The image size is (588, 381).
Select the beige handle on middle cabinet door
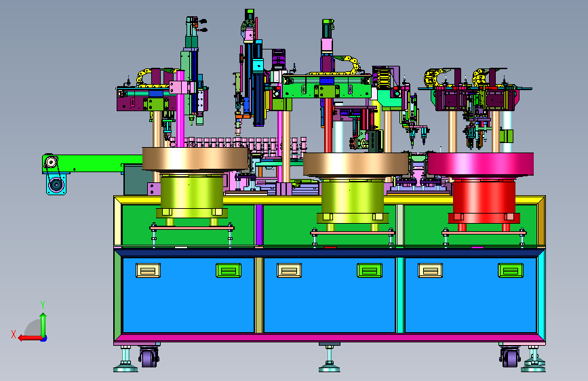289,270
